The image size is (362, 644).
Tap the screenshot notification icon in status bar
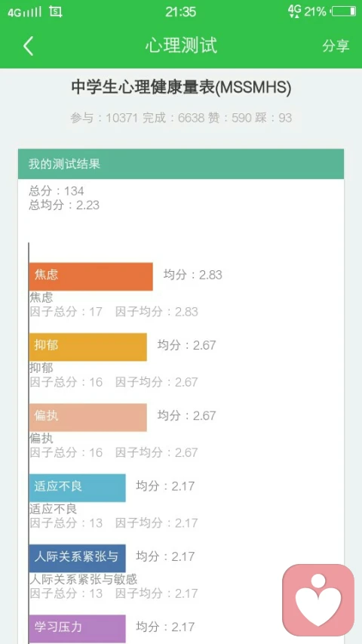(x=55, y=12)
